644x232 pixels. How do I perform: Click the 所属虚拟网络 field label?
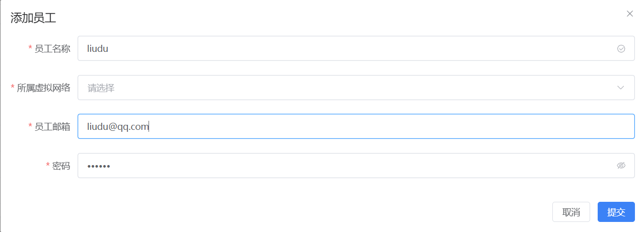(44, 88)
